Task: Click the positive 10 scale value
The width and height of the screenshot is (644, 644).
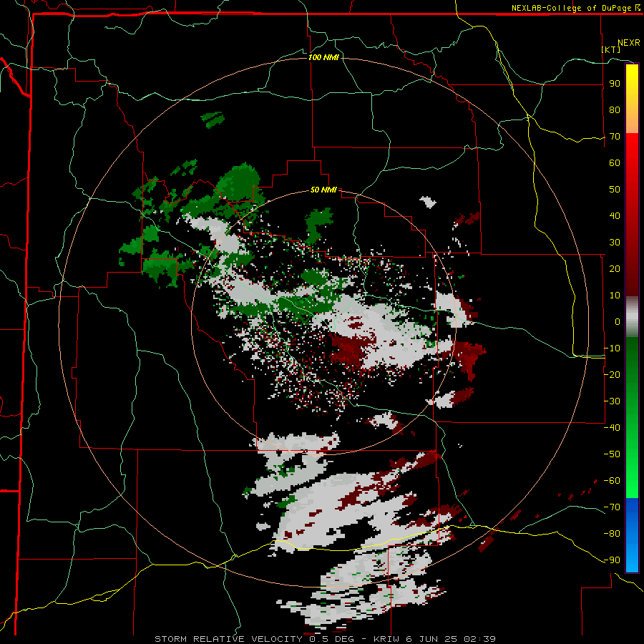Action: coord(615,296)
